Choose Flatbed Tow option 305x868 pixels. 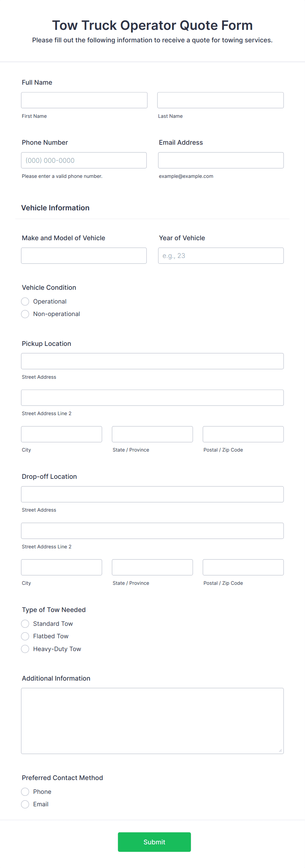[x=25, y=636]
